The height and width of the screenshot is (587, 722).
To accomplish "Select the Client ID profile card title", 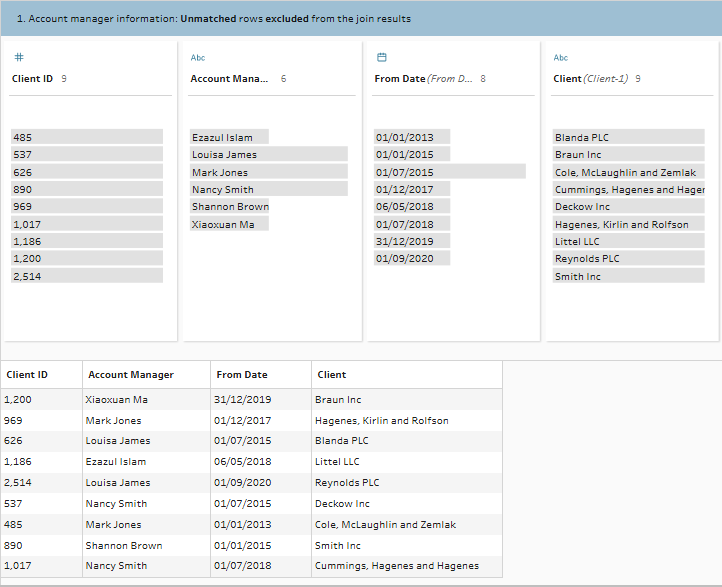I will point(32,78).
